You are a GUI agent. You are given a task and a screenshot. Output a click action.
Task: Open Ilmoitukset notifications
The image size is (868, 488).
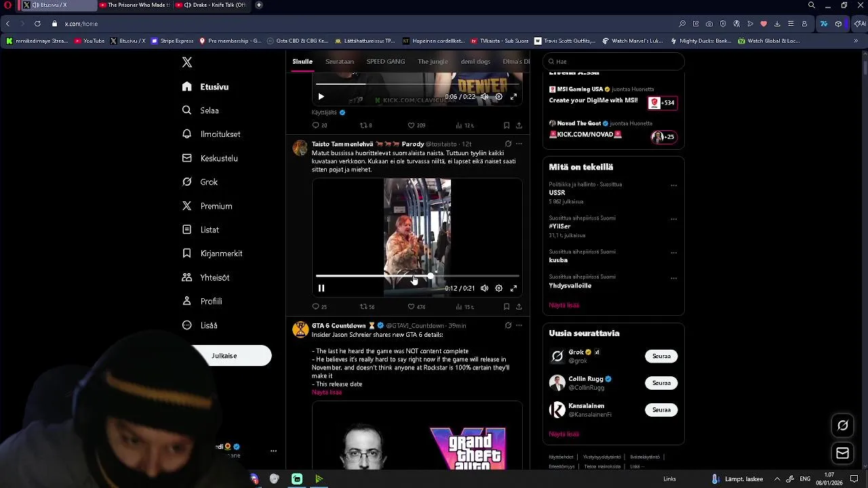click(x=212, y=134)
